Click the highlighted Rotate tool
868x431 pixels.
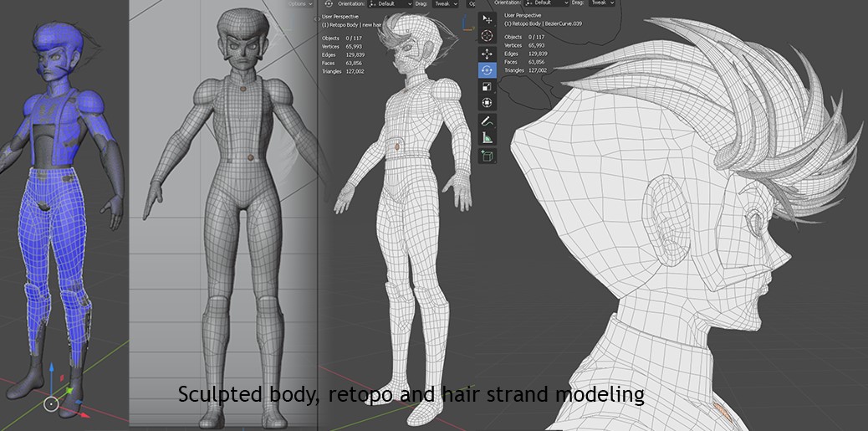coord(487,70)
